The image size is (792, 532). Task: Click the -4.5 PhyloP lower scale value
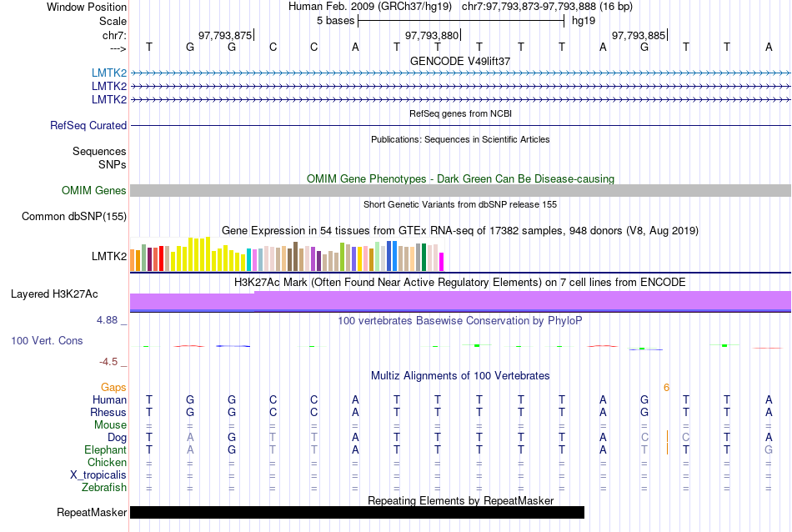point(108,362)
